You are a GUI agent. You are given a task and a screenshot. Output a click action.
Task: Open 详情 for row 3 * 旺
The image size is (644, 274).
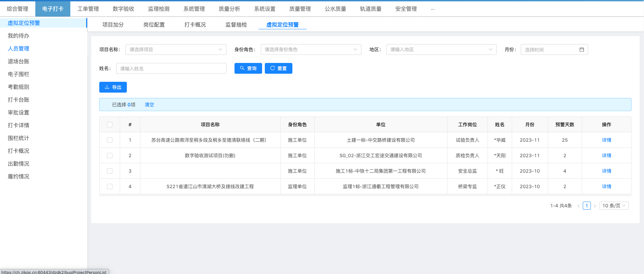click(x=607, y=171)
